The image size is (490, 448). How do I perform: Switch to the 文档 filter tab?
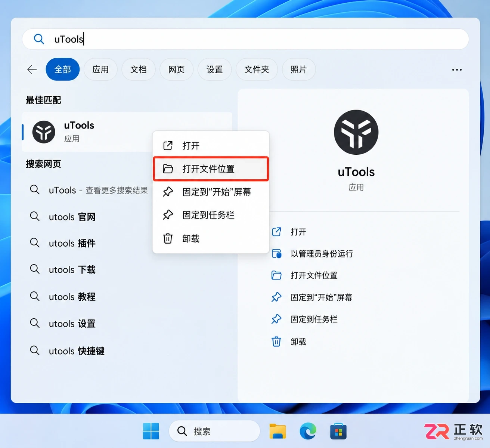tap(139, 69)
